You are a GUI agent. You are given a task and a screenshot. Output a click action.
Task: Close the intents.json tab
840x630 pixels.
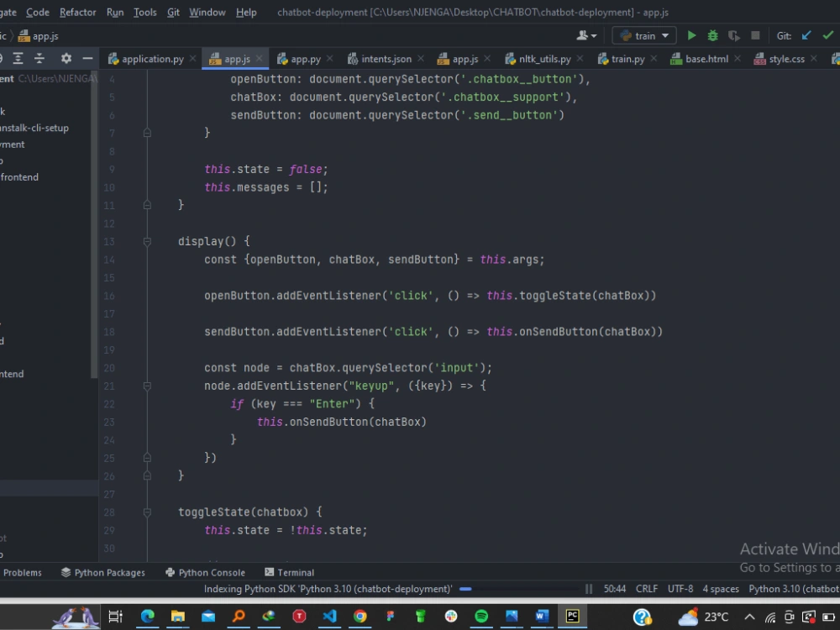(x=421, y=59)
